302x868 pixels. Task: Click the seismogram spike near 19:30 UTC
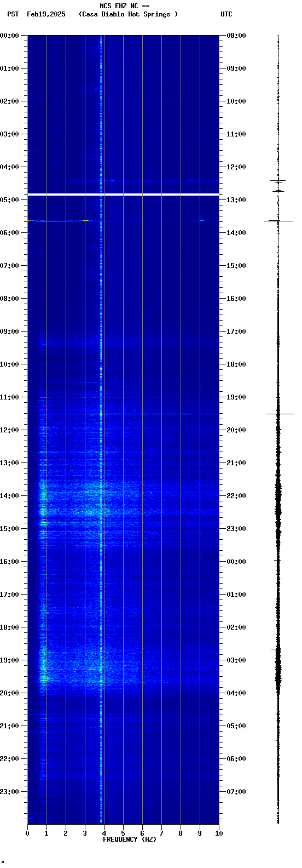pos(280,414)
